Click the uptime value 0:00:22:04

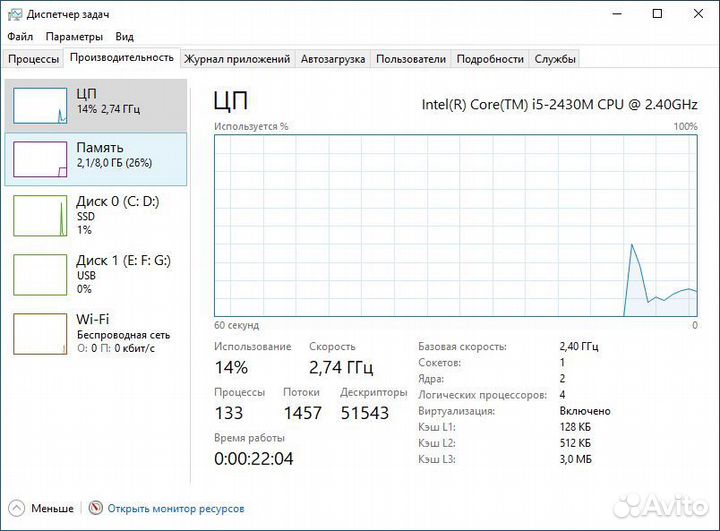pos(253,458)
